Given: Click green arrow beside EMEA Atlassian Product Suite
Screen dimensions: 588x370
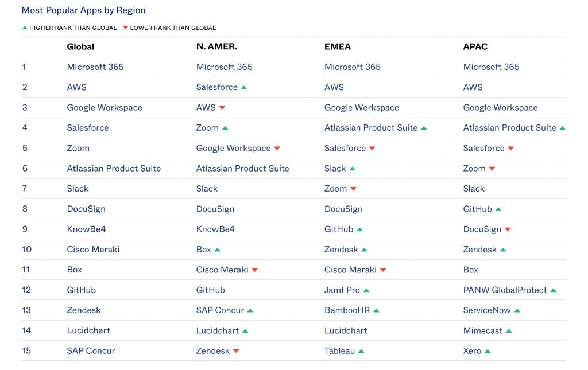Looking at the screenshot, I should pyautogui.click(x=424, y=128).
